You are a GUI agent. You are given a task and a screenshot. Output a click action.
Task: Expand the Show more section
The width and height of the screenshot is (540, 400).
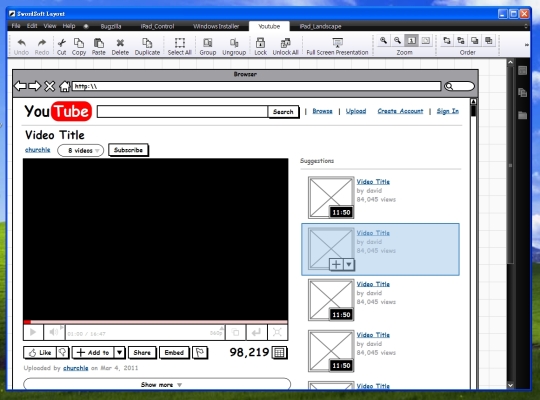pos(157,384)
